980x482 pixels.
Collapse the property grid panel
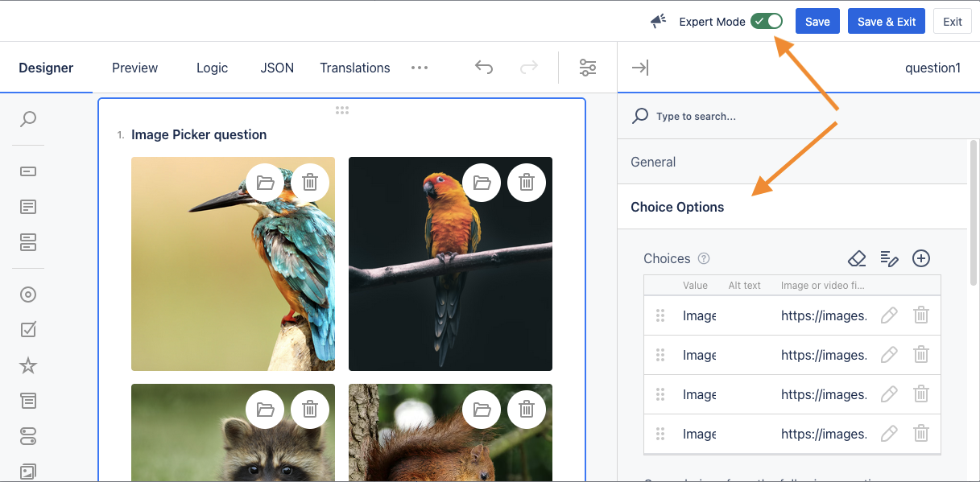639,68
